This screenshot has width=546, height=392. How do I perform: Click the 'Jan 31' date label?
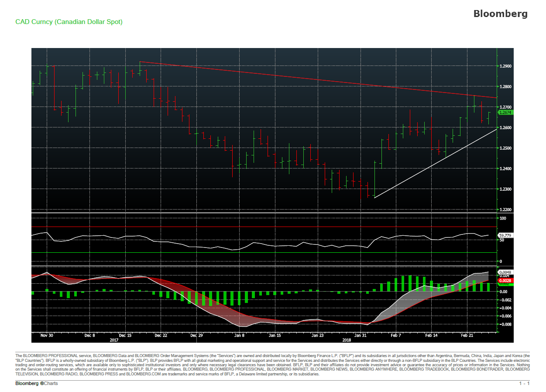point(361,335)
